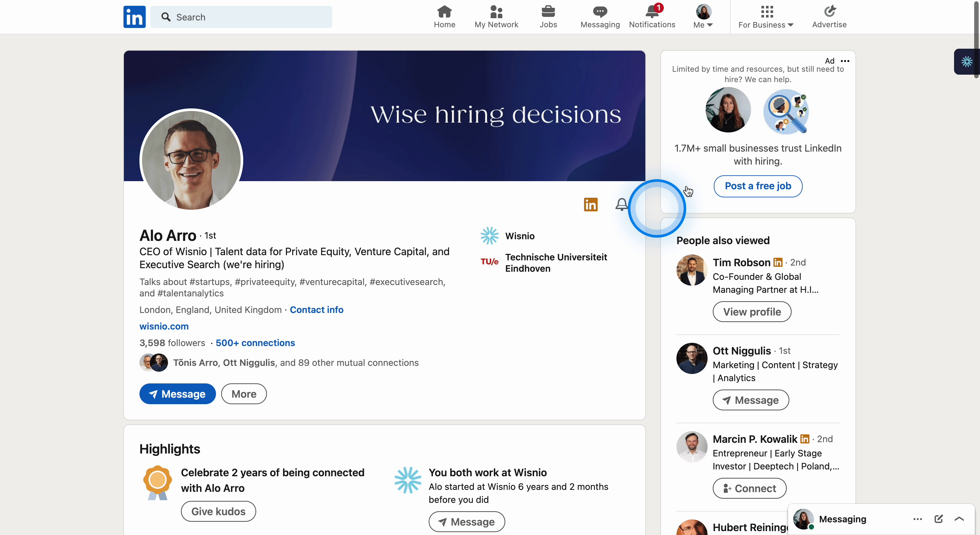Open My Network section
Image resolution: width=980 pixels, height=535 pixels.
[497, 16]
